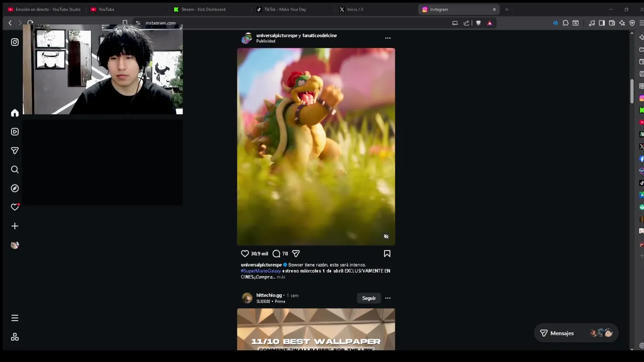Follow hittechio.gg with the Seguir button

[x=369, y=298]
